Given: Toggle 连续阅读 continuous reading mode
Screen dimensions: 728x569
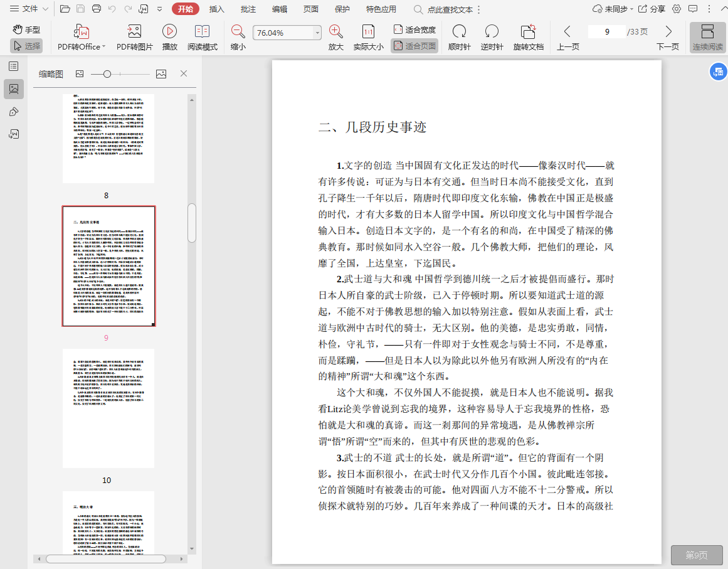Looking at the screenshot, I should [x=707, y=37].
